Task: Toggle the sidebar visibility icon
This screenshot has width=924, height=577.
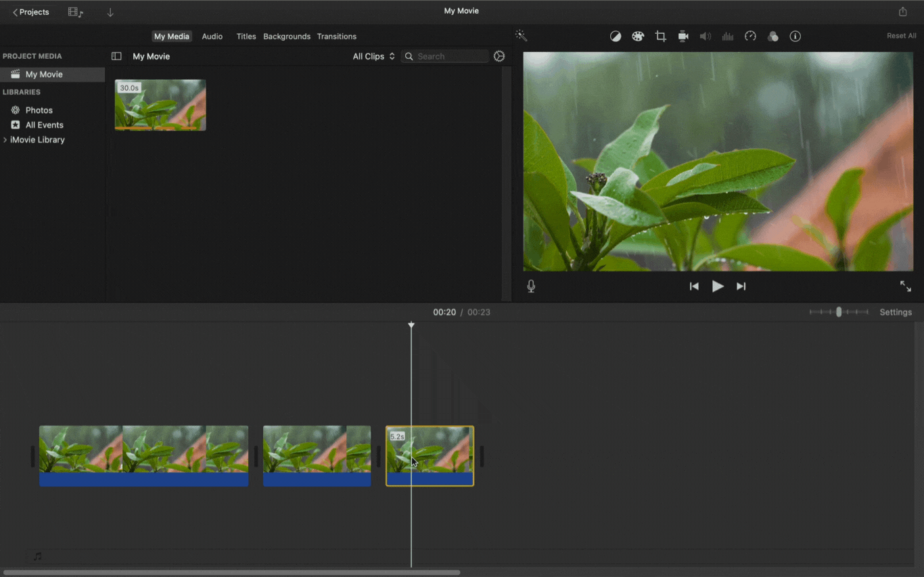Action: pos(116,56)
